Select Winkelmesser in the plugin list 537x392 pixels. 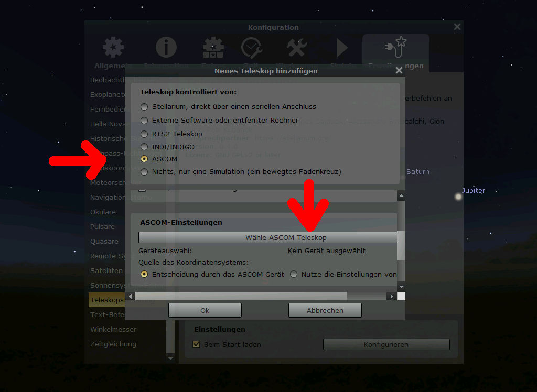point(113,330)
